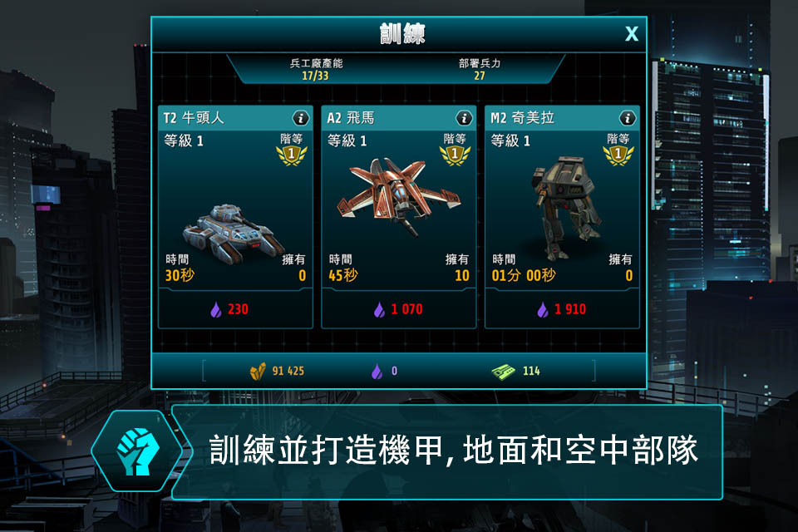This screenshot has width=798, height=532.
Task: Open info for A2 飛馬 unit
Action: click(464, 119)
